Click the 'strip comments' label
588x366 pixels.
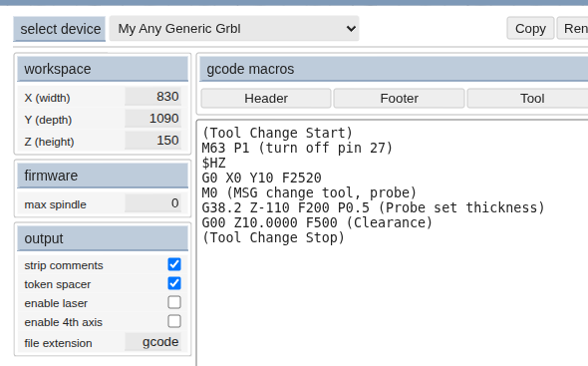pos(64,265)
